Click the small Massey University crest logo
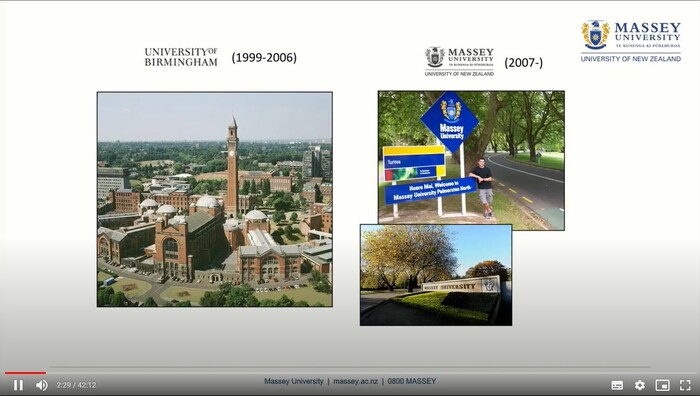The height and width of the screenshot is (396, 700). pyautogui.click(x=459, y=61)
